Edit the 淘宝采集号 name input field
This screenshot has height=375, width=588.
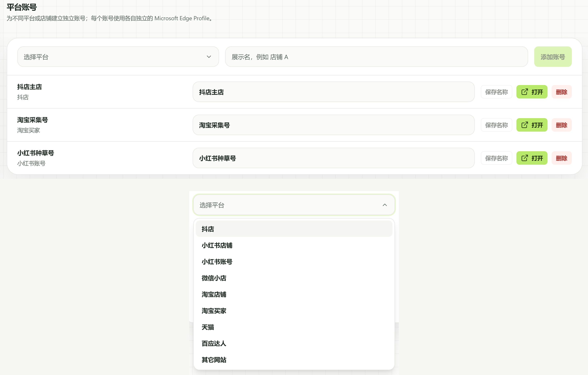(x=334, y=125)
